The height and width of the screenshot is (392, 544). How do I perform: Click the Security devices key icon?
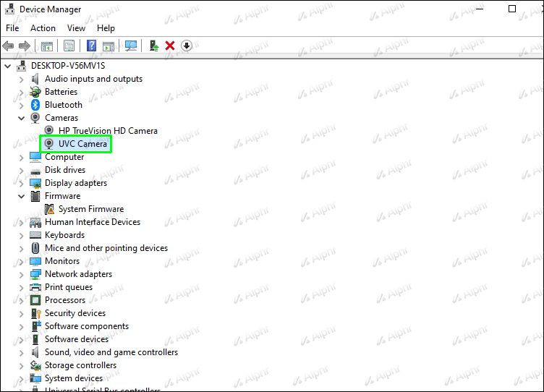pyautogui.click(x=35, y=313)
